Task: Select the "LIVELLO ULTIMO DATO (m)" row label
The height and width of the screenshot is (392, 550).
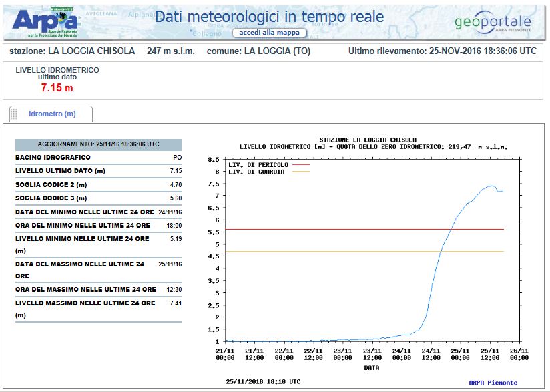Action: point(60,171)
